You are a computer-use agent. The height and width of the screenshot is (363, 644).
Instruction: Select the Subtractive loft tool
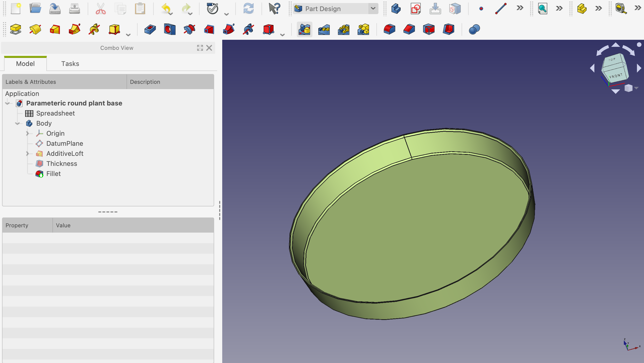[x=209, y=29]
